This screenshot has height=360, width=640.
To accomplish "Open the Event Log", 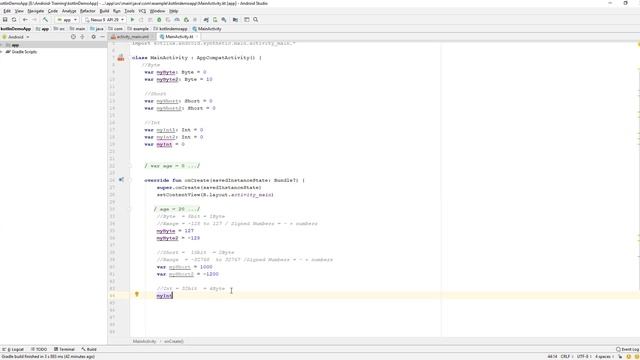I will (628, 349).
